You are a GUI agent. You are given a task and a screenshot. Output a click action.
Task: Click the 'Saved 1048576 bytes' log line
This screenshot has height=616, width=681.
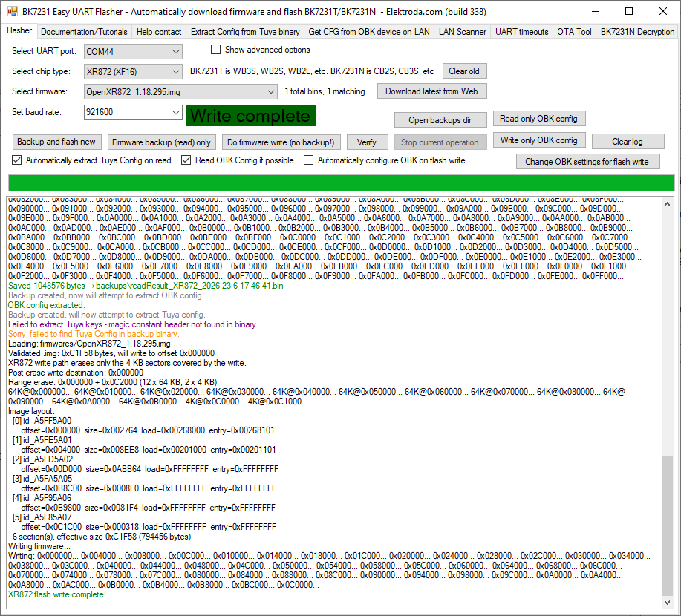[146, 286]
